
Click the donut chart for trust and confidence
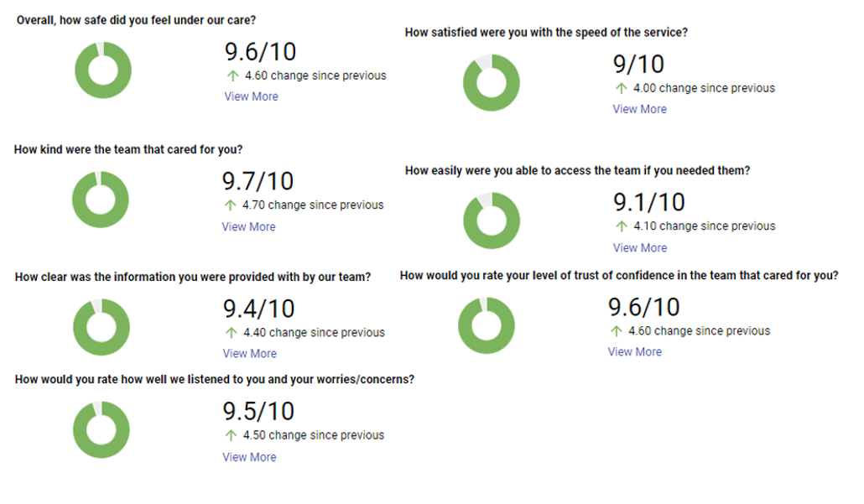click(x=486, y=325)
